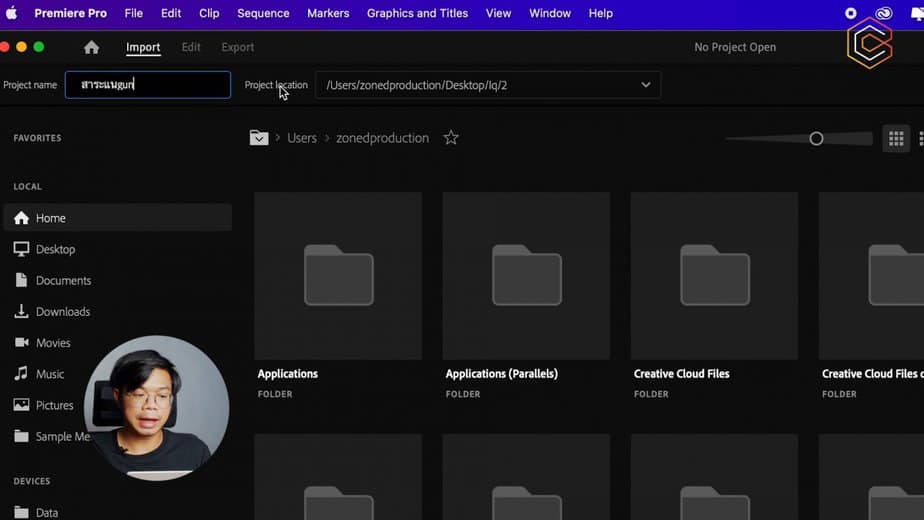
Task: Expand the Project location dropdown
Action: click(x=646, y=85)
